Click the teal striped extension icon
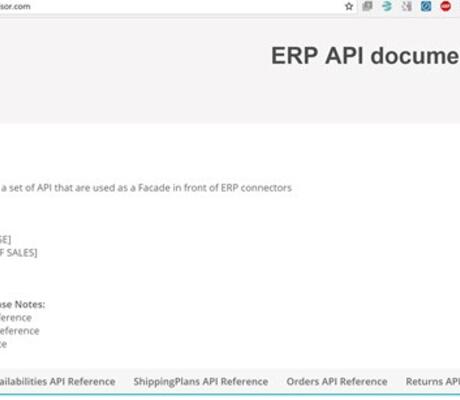460x400 pixels. (x=387, y=6)
